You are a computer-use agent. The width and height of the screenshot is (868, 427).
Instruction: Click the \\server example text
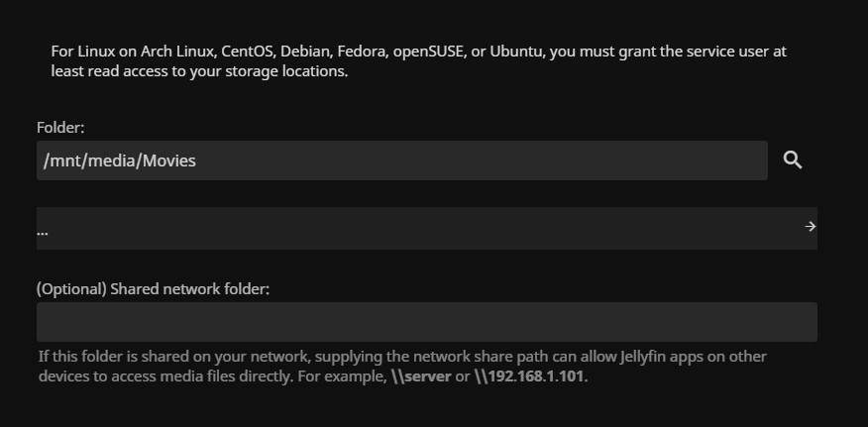click(x=421, y=376)
